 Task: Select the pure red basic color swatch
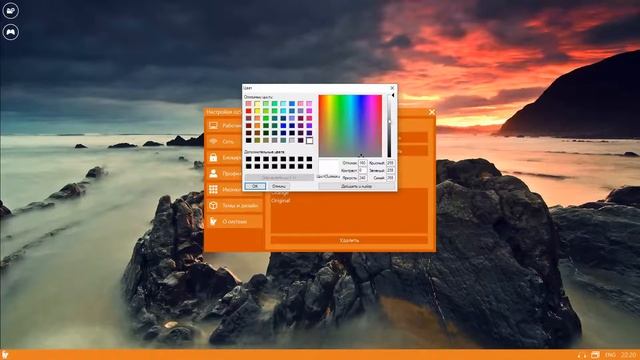[x=249, y=111]
